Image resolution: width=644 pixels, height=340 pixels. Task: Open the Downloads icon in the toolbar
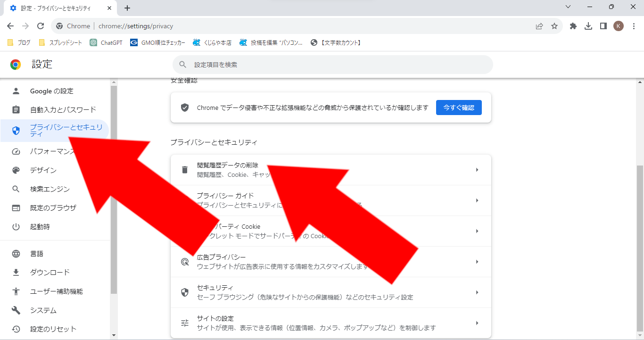coord(588,26)
